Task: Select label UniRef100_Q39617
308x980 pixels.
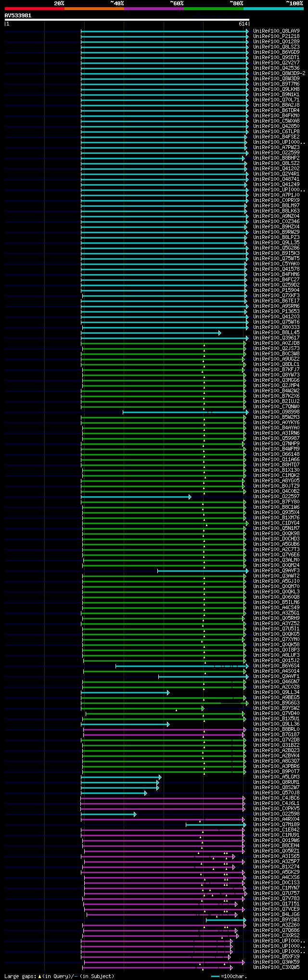Action: [276, 338]
